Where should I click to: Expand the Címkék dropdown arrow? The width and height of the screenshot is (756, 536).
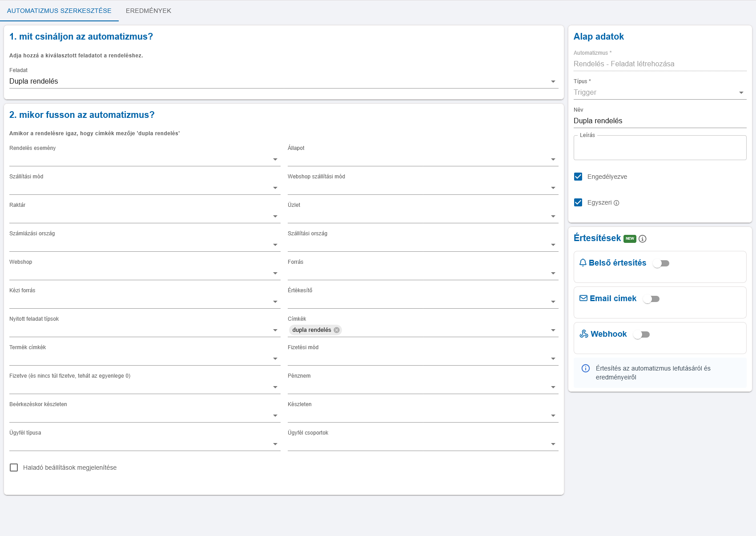553,330
